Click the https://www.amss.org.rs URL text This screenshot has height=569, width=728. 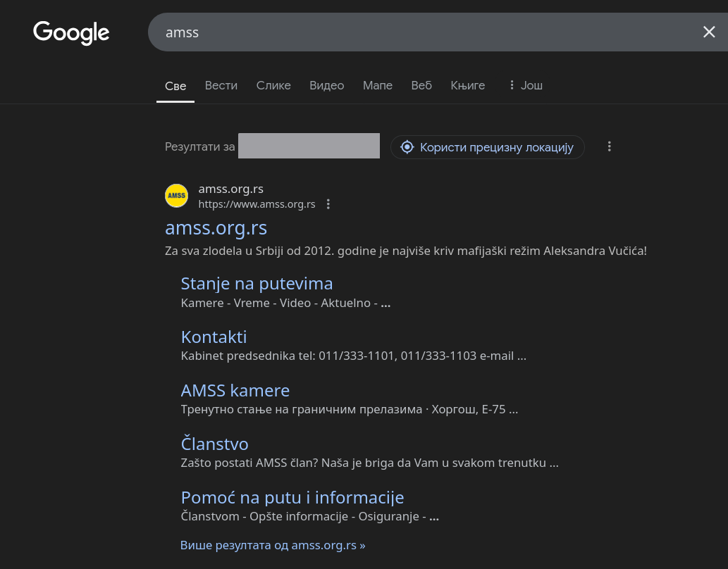(257, 204)
